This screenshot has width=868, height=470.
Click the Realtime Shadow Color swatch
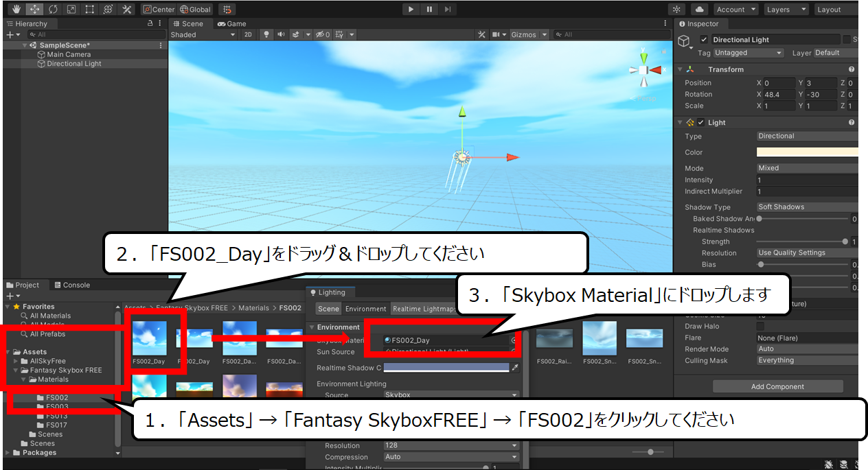[446, 368]
